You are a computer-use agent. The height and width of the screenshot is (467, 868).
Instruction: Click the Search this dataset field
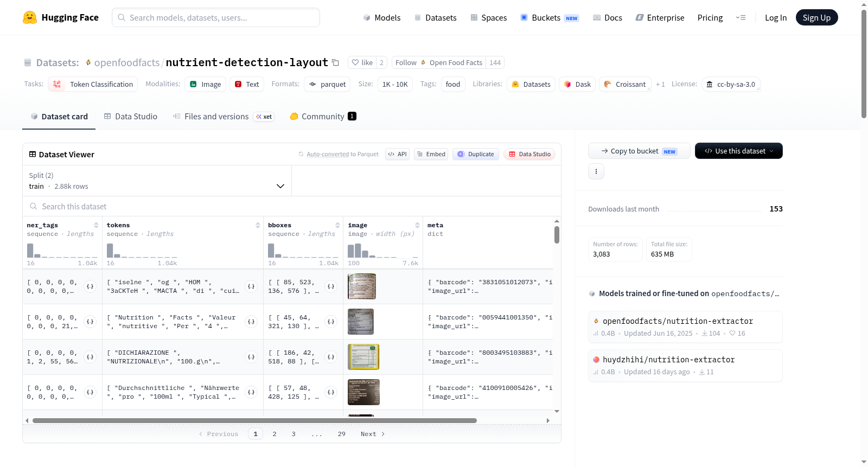click(292, 207)
